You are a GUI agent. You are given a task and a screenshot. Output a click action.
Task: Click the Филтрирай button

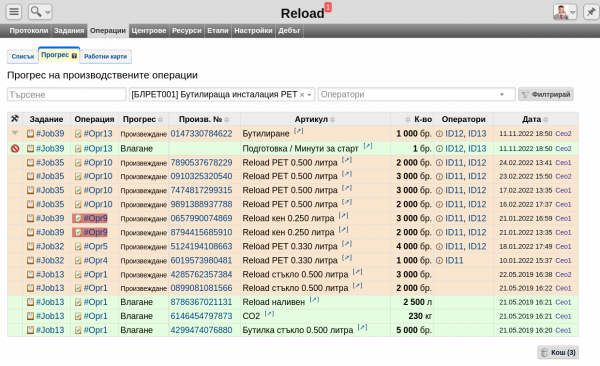[x=546, y=94]
